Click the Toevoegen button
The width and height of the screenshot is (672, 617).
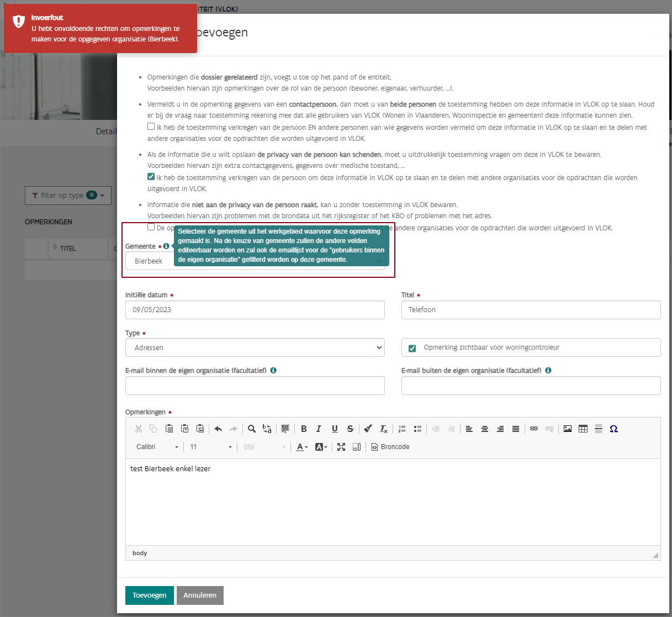tap(149, 595)
